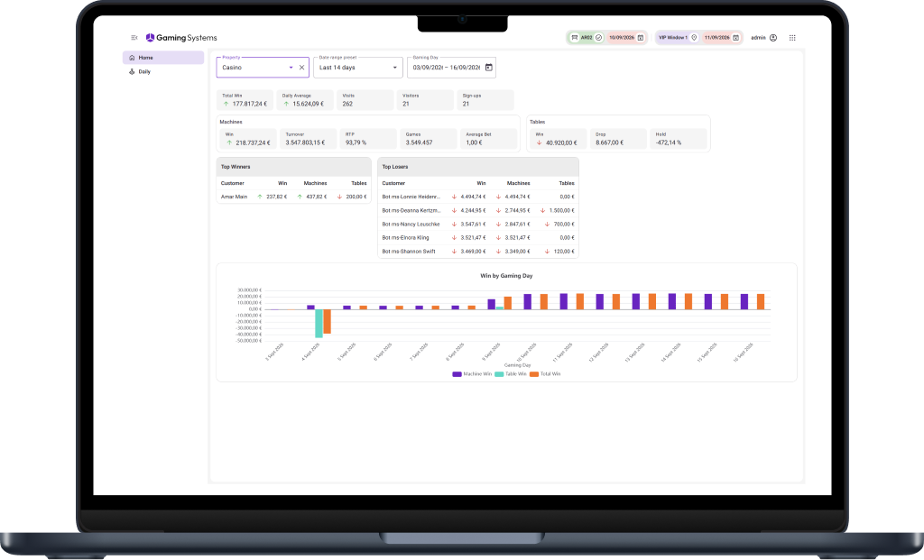The width and height of the screenshot is (924, 560).
Task: Click the Total Win summary card
Action: click(245, 100)
